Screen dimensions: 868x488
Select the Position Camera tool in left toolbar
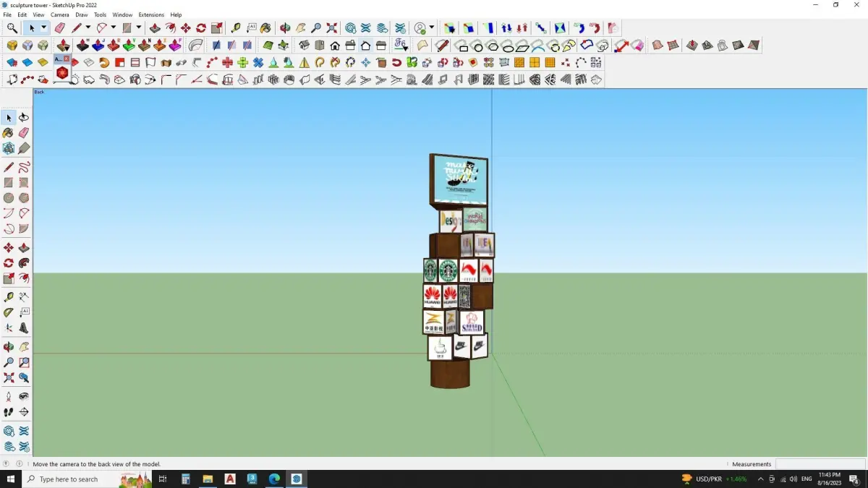click(x=9, y=397)
